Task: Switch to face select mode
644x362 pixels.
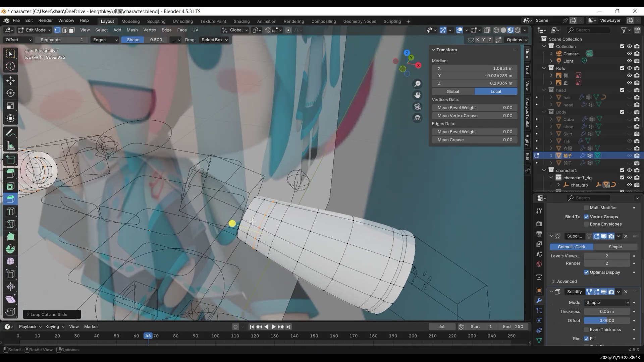Action: (x=72, y=30)
